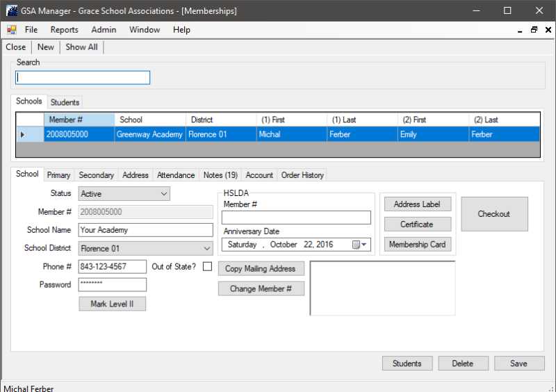Click Show All in the toolbar
This screenshot has height=392, width=556.
pos(81,47)
